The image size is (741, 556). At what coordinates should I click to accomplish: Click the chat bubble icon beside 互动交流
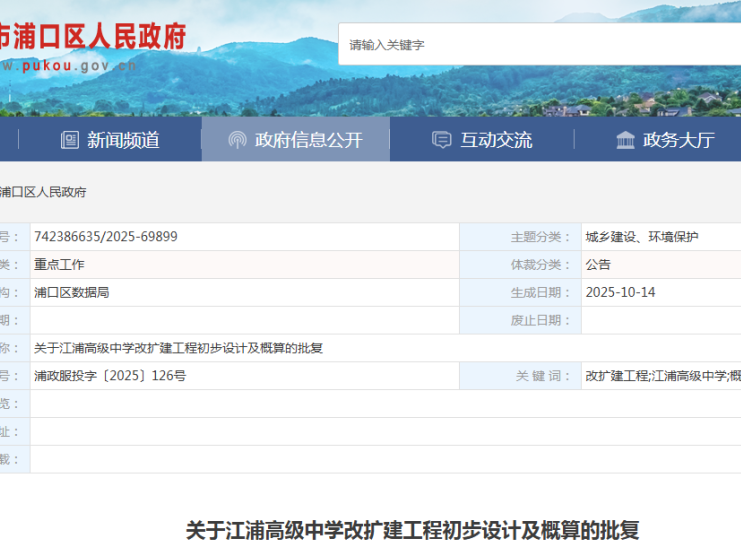pos(441,140)
